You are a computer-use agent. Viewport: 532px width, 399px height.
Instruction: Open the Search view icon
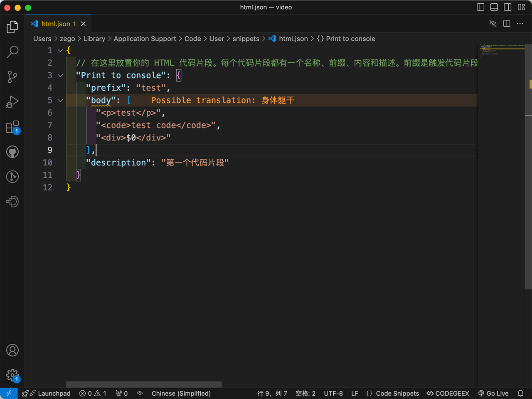[12, 52]
